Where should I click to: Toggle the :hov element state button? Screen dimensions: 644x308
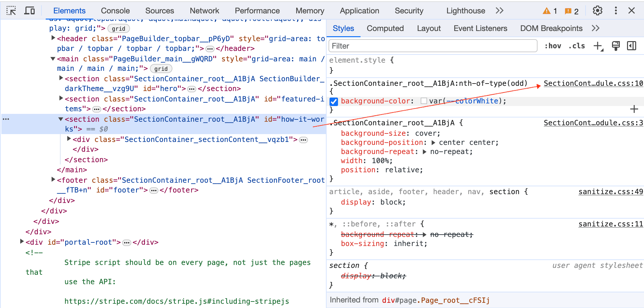click(x=553, y=46)
